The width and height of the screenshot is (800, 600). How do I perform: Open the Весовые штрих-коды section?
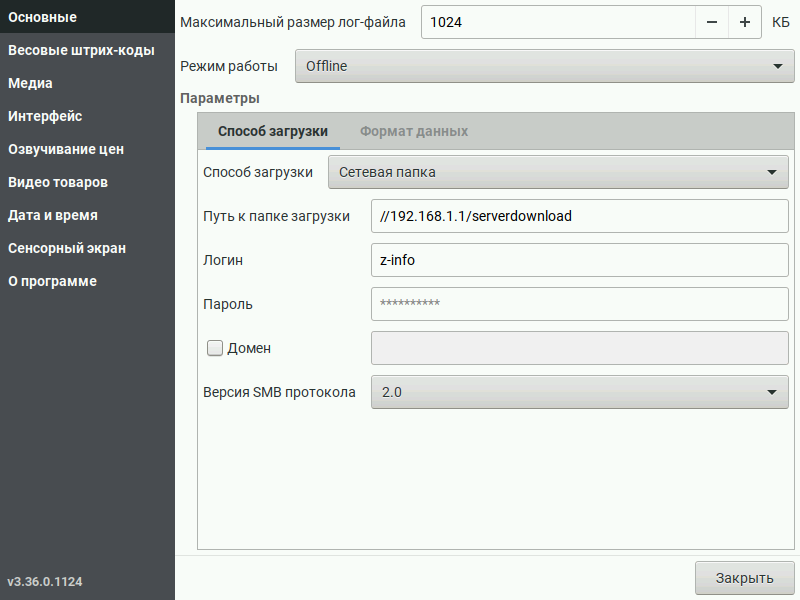[87, 50]
